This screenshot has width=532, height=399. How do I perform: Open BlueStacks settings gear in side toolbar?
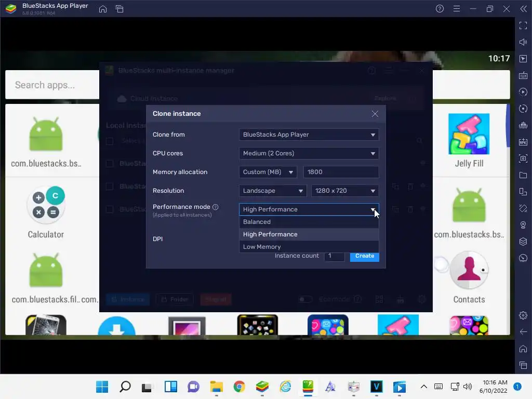point(523,315)
